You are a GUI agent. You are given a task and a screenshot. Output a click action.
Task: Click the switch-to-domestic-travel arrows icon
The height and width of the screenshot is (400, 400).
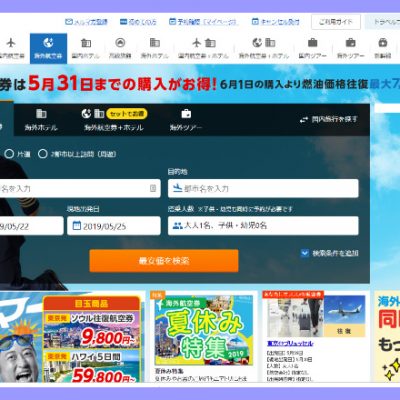click(x=304, y=120)
